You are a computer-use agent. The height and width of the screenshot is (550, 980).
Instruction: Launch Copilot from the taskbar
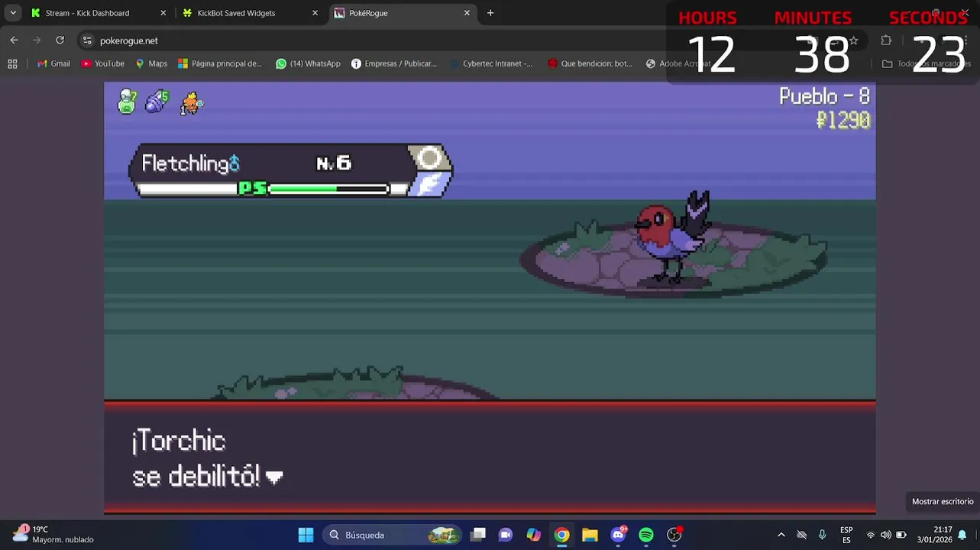tap(533, 535)
